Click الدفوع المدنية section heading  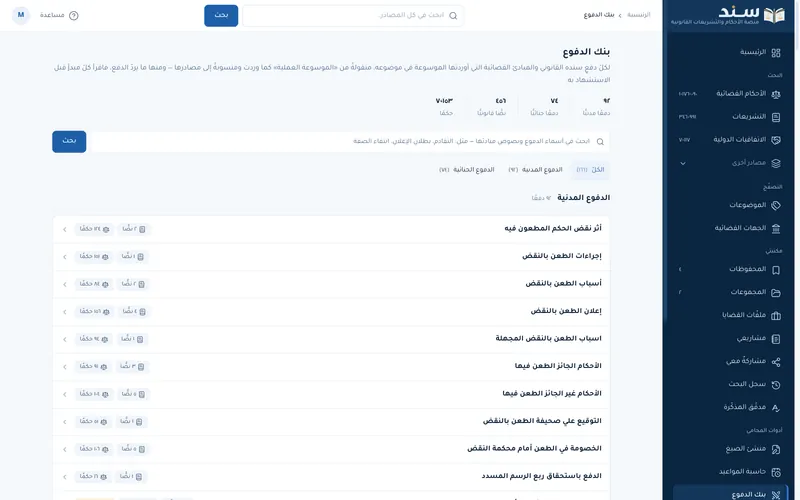pos(583,198)
